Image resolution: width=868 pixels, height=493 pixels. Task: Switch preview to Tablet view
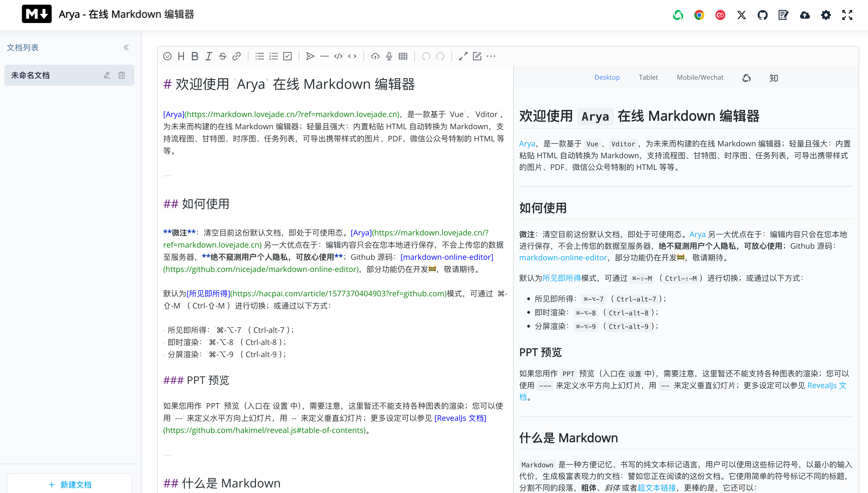(x=648, y=77)
